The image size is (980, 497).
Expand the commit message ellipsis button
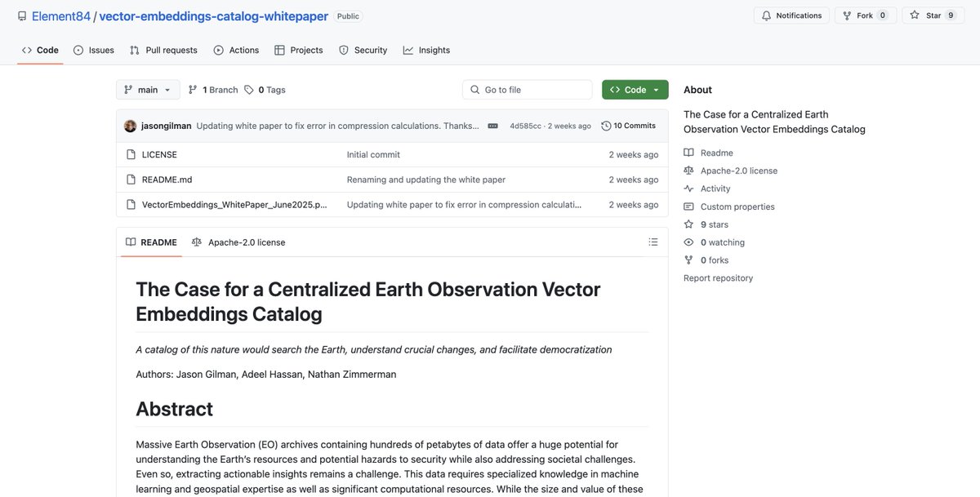[x=492, y=126]
